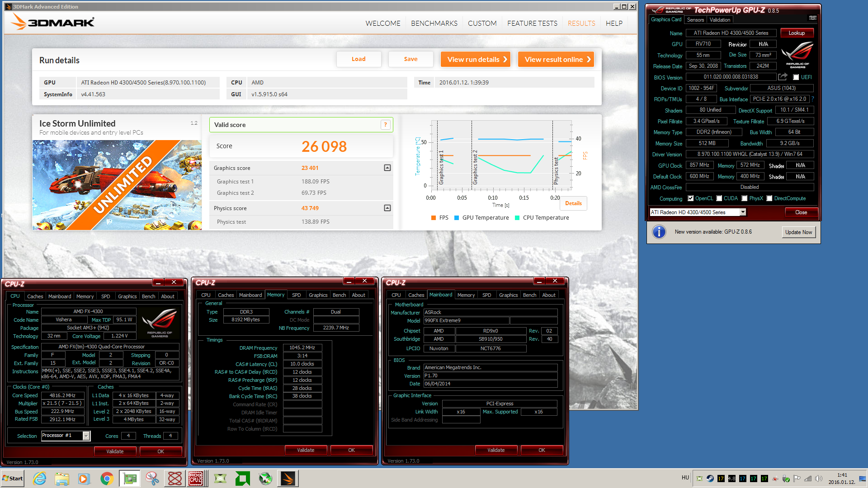The image size is (868, 488).
Task: Click OK in the Memory CPU-Z window
Action: click(x=351, y=450)
